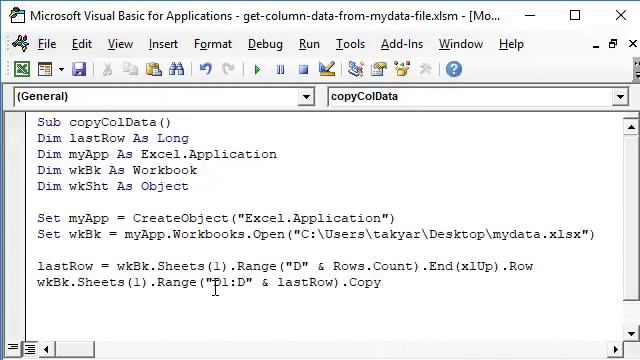Open Visual Basic Help question mark icon
Image resolution: width=640 pixels, height=360 pixels.
click(x=454, y=69)
